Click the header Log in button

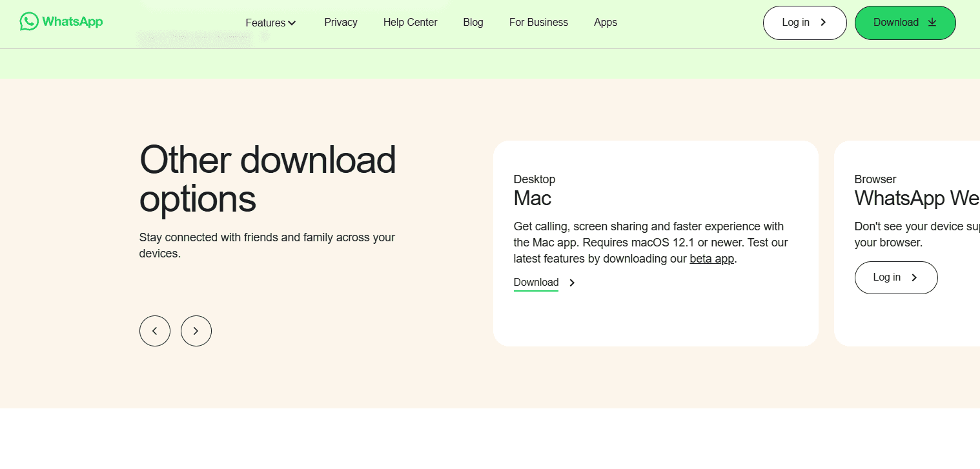804,23
